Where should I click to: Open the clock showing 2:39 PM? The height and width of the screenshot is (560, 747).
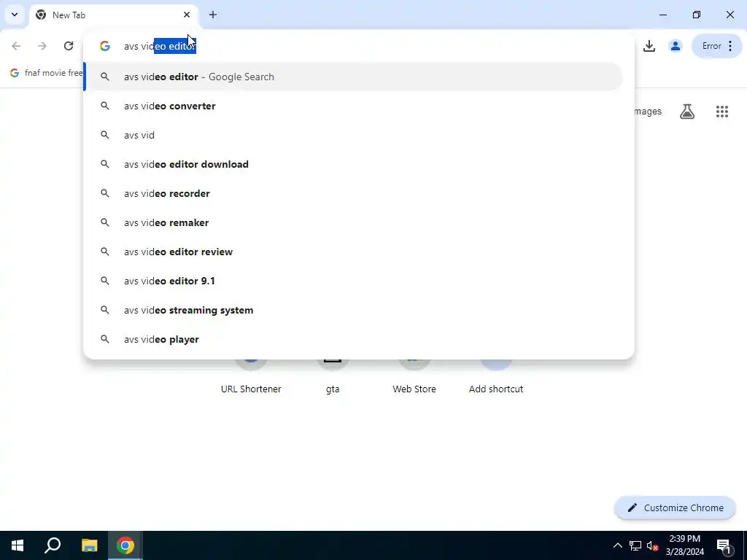[x=684, y=545]
